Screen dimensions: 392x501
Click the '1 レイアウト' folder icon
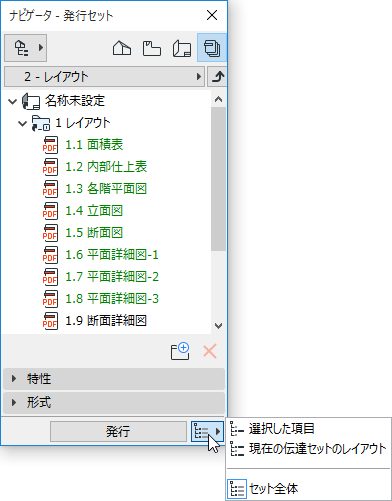(x=41, y=123)
